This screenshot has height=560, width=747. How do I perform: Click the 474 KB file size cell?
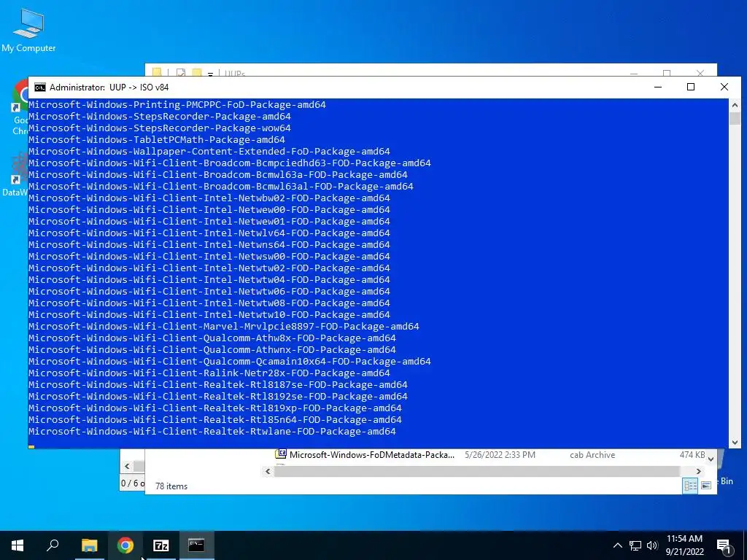pyautogui.click(x=692, y=455)
